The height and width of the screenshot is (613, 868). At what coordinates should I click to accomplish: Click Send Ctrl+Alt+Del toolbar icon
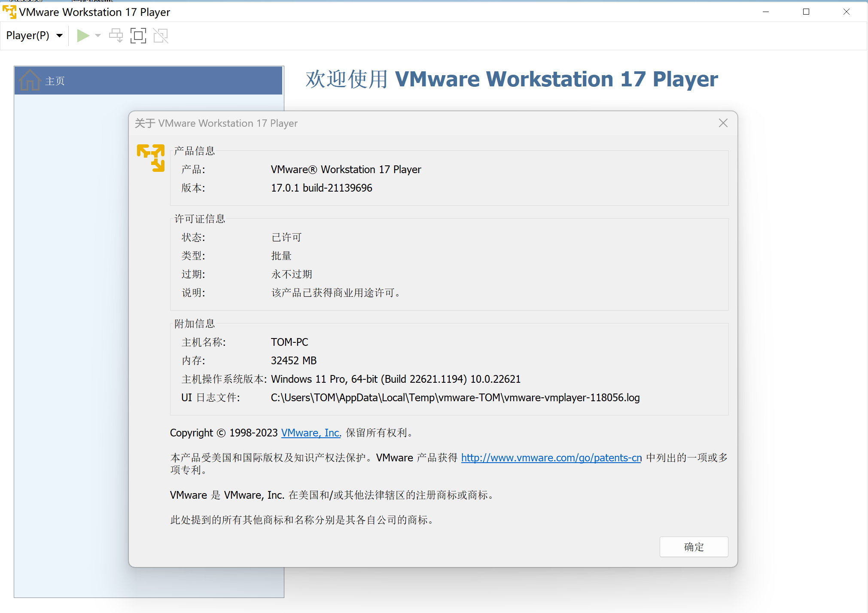pyautogui.click(x=116, y=36)
